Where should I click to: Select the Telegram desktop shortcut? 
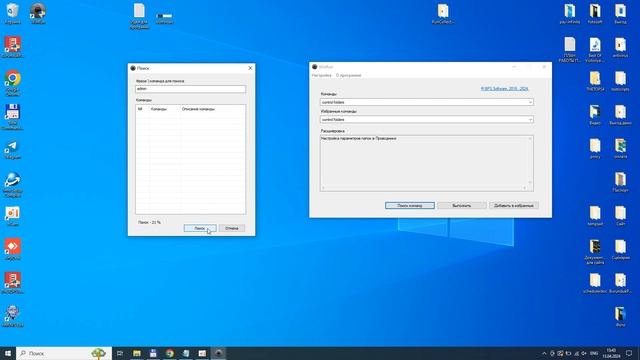pos(13,150)
